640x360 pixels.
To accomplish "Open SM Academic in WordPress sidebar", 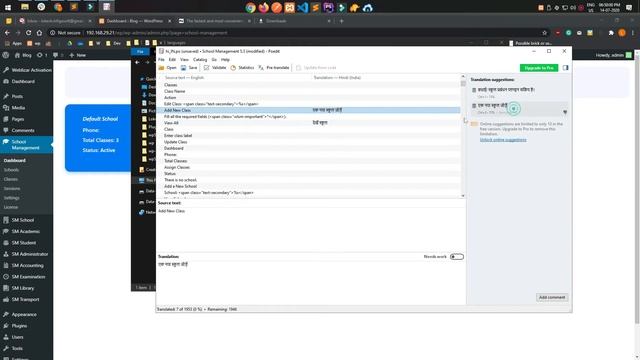I will [26, 231].
